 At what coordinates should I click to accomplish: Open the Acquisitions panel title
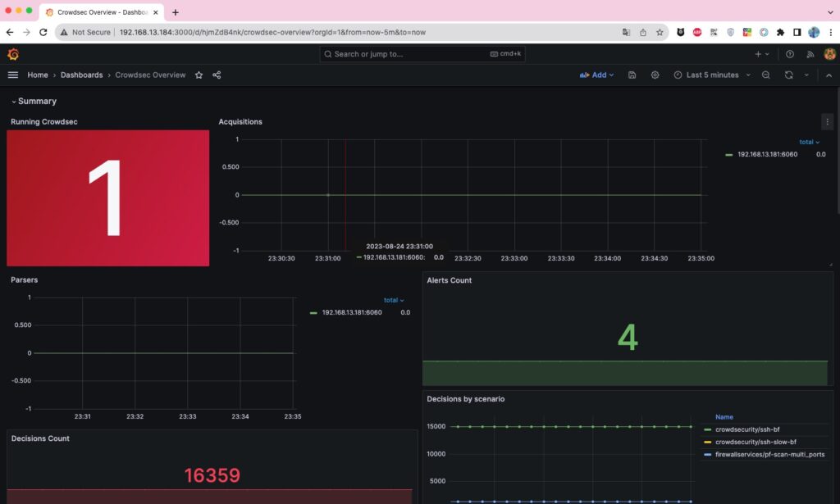[240, 122]
